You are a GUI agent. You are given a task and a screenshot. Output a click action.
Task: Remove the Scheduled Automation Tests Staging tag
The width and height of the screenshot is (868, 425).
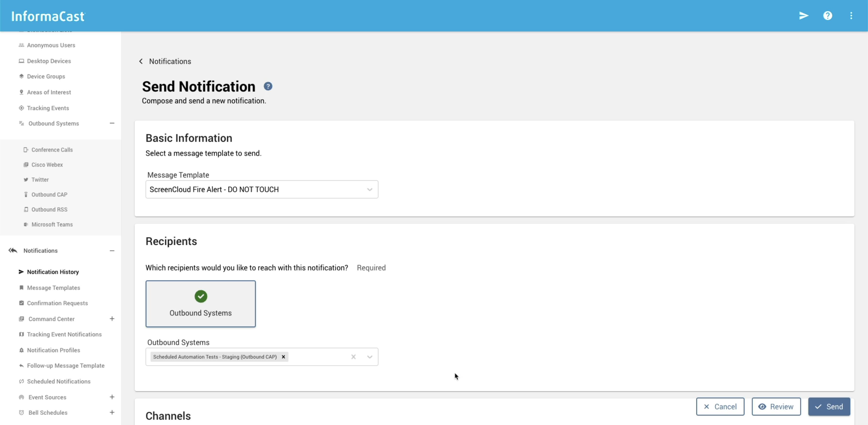point(283,357)
